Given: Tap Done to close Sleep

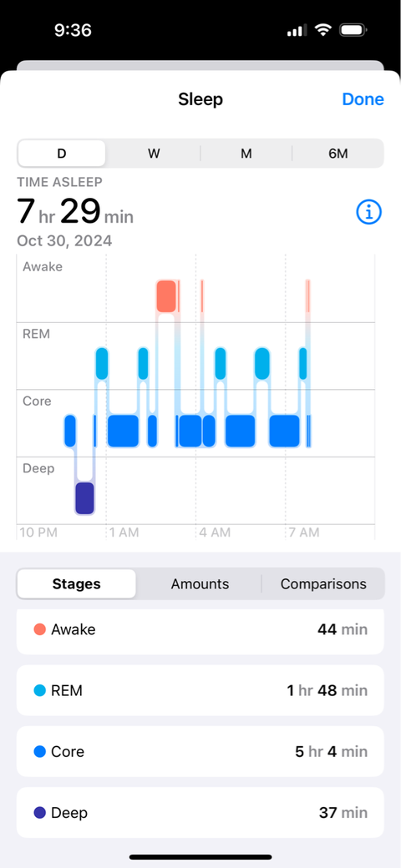Looking at the screenshot, I should 363,99.
